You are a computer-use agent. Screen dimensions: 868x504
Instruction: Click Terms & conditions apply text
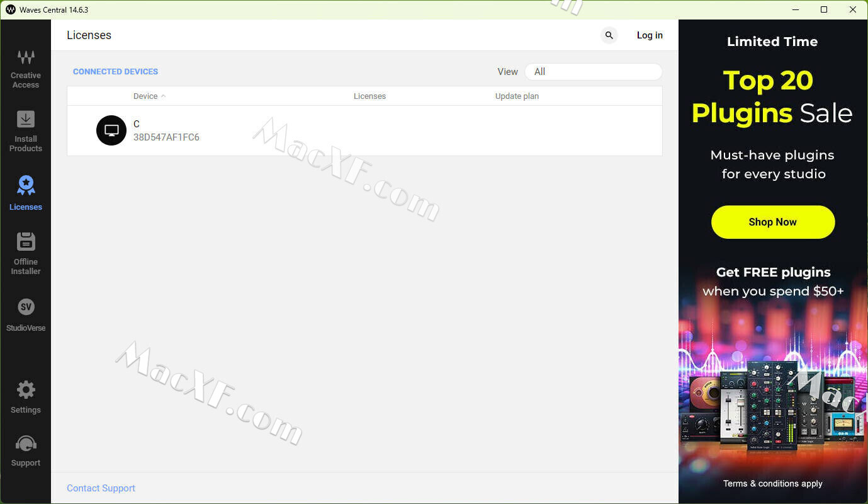point(773,484)
